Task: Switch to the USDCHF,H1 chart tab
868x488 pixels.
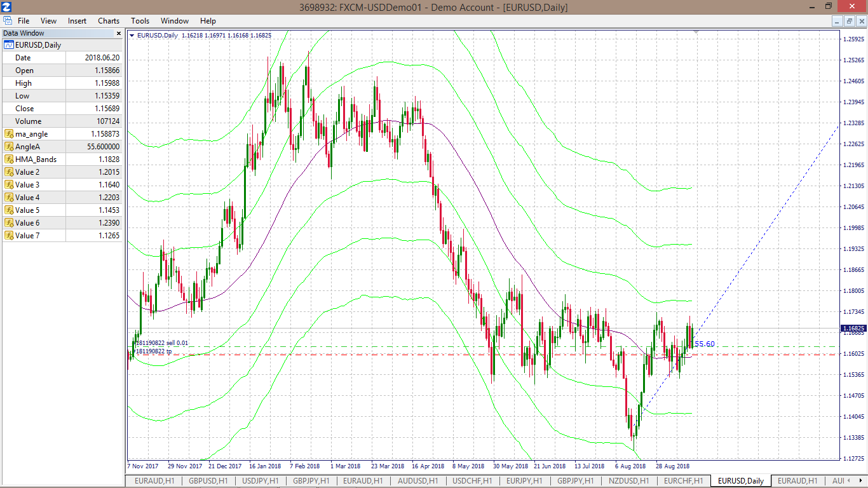Action: (472, 481)
